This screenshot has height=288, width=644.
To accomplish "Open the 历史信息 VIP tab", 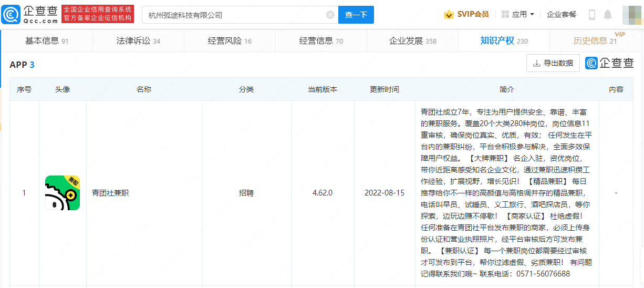I will [x=595, y=40].
